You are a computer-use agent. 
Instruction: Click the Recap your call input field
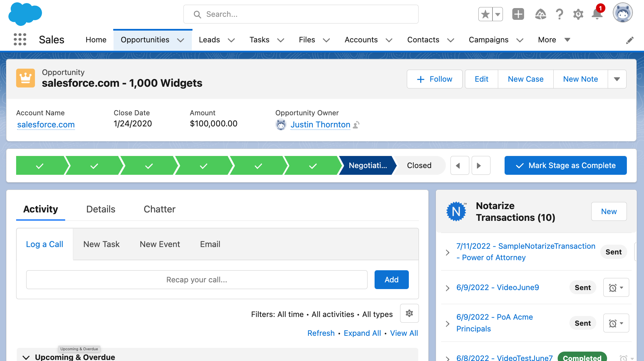coord(197,280)
